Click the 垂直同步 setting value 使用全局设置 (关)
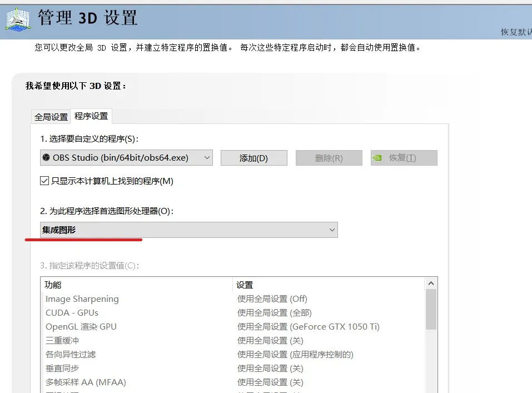 (x=270, y=369)
